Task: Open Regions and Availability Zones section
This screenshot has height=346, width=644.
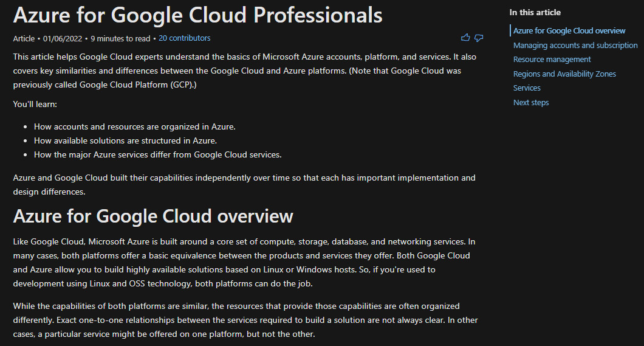Action: click(564, 74)
